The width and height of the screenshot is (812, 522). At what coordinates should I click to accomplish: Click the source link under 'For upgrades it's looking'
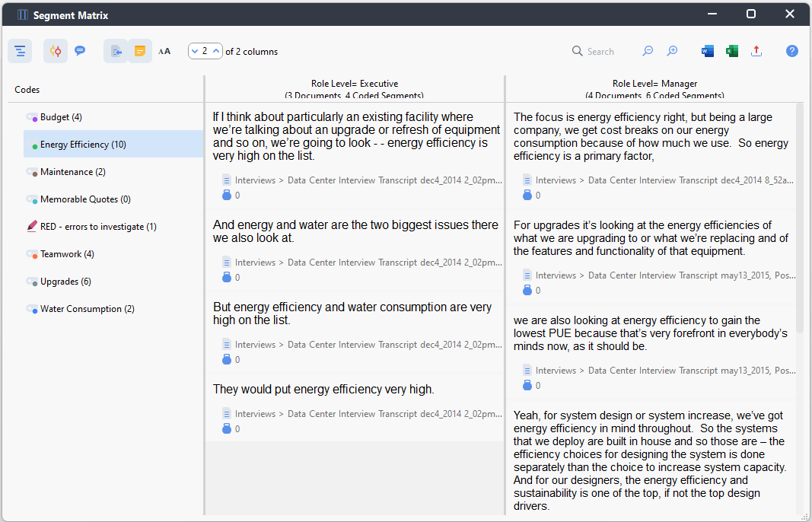[665, 275]
